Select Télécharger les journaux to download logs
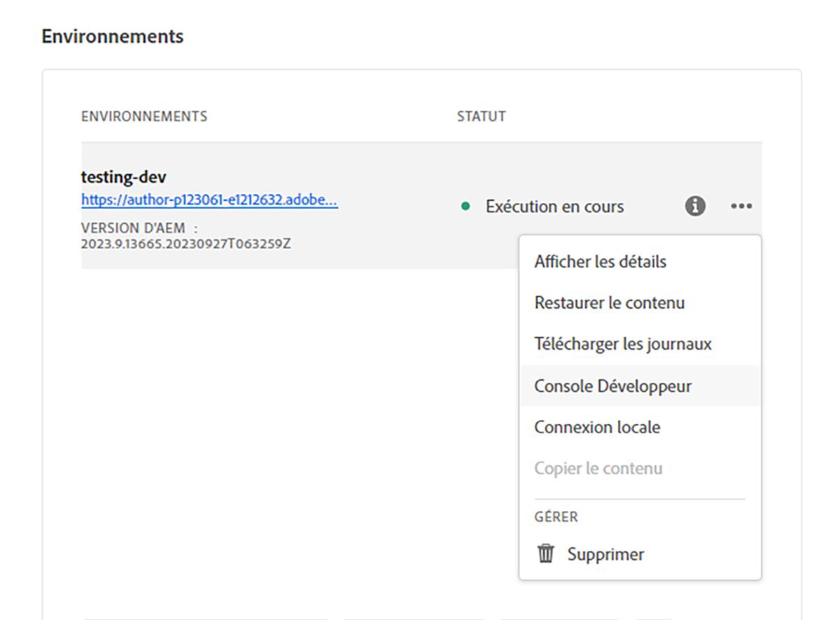This screenshot has height=620, width=840. (x=622, y=344)
